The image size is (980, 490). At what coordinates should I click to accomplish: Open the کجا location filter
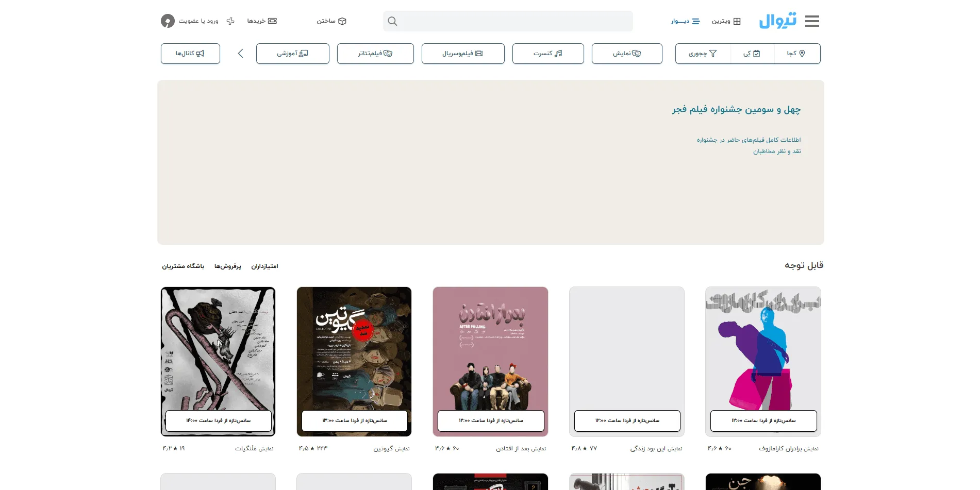point(797,54)
